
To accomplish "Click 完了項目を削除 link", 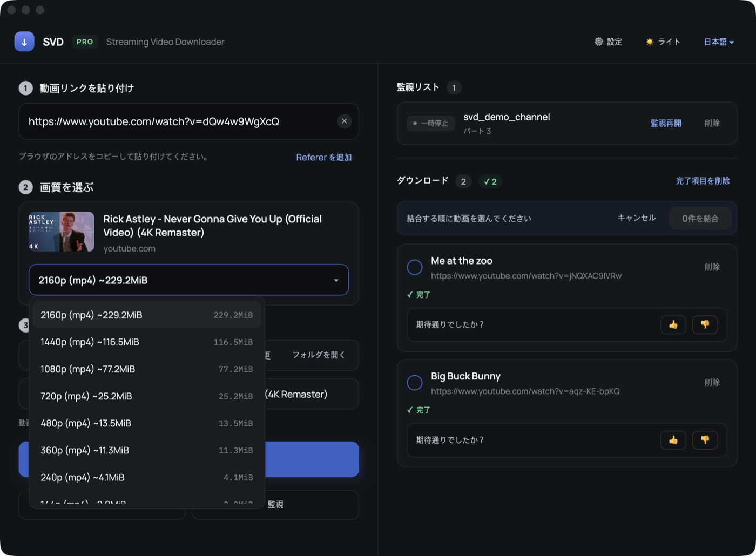I will 703,181.
